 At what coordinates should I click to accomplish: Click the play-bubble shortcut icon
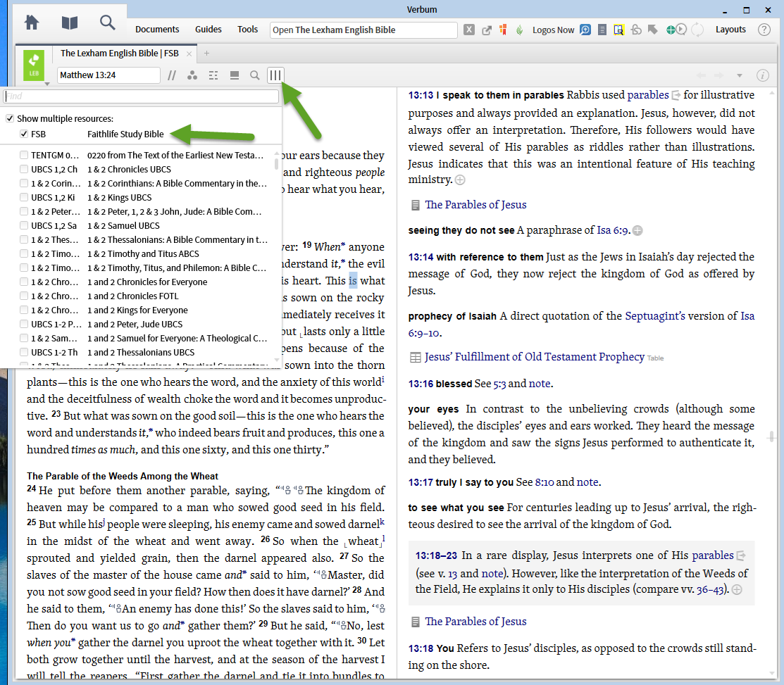pyautogui.click(x=681, y=30)
